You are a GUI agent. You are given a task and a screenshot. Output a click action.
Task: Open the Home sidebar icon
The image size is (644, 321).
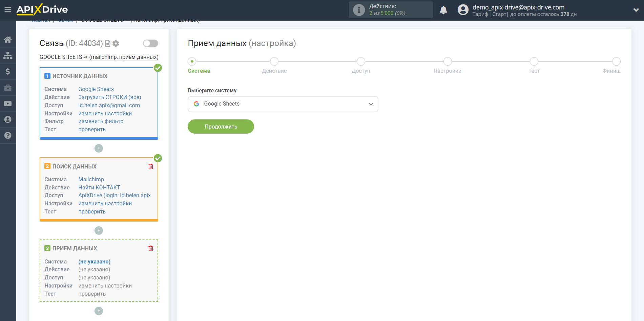pyautogui.click(x=8, y=40)
